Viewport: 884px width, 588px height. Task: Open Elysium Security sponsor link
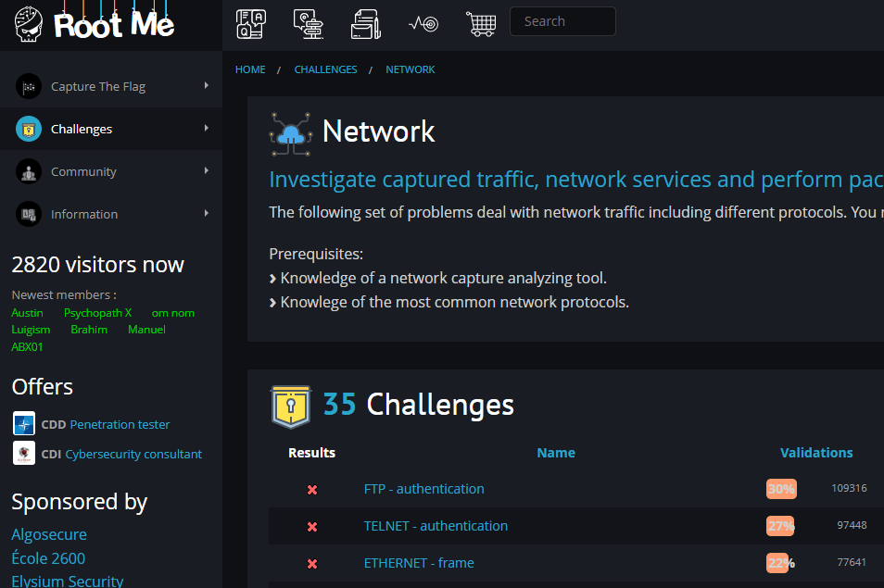(x=68, y=581)
